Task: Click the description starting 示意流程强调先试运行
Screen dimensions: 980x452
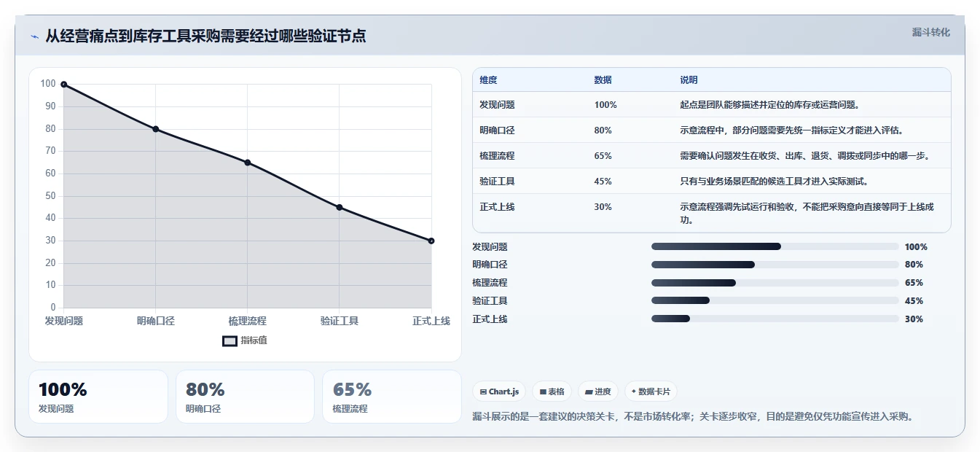Action: (x=806, y=213)
